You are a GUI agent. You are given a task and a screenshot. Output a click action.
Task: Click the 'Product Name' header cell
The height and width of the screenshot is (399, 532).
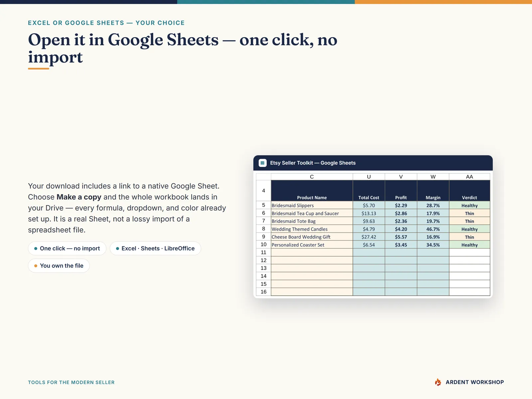(312, 191)
